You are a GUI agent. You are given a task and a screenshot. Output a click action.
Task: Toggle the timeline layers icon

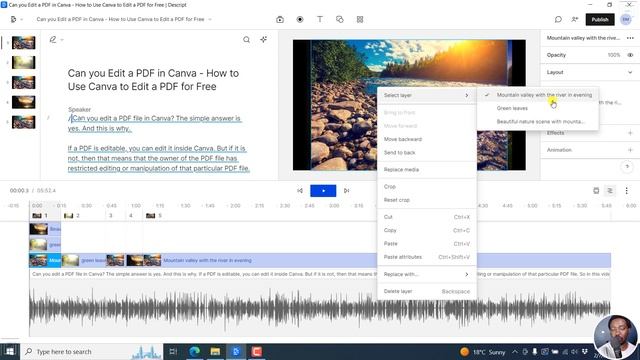[x=610, y=191]
